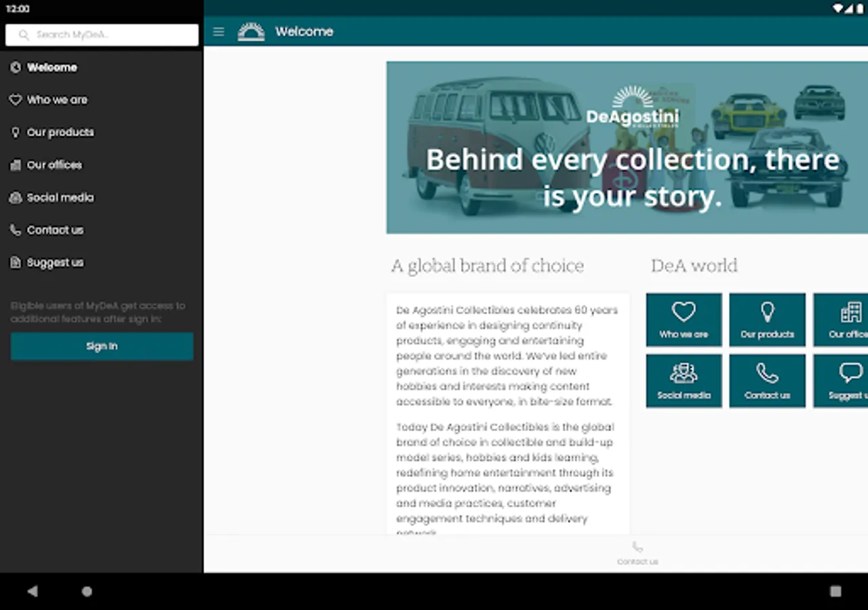868x610 pixels.
Task: Click the building icon beside Our offices
Action: [x=16, y=165]
